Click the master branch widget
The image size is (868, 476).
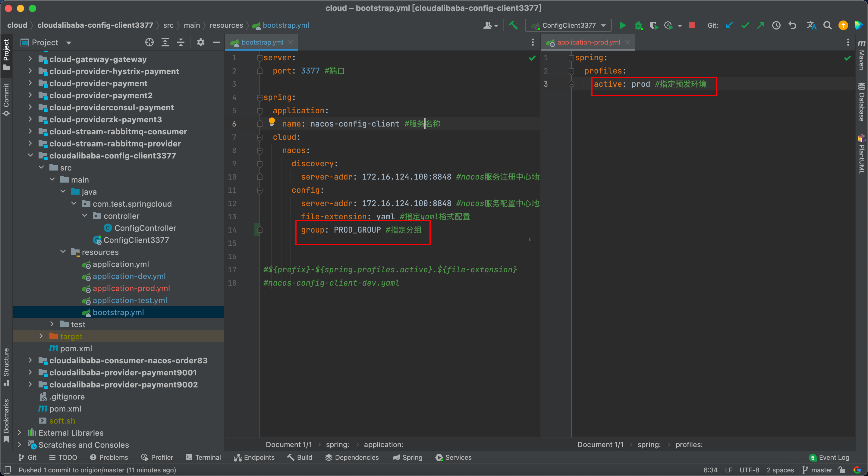tap(817, 470)
